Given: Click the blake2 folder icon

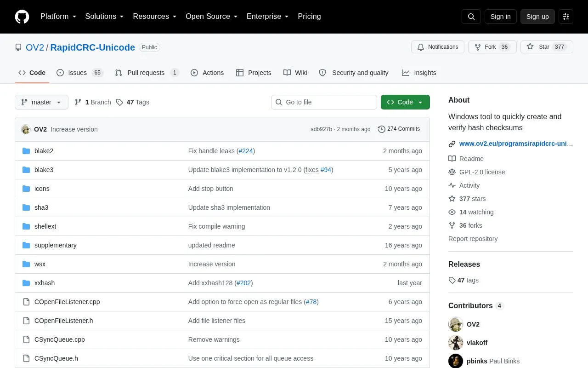Looking at the screenshot, I should click(26, 151).
